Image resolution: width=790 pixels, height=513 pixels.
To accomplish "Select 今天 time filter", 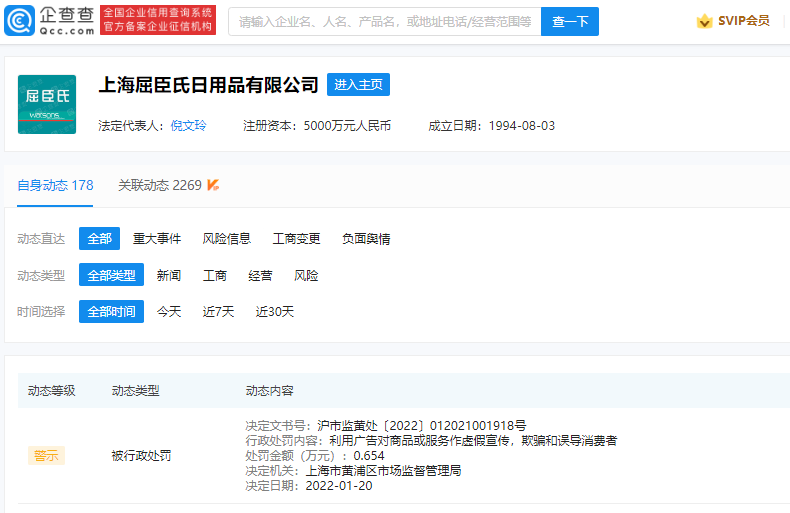I will [169, 311].
